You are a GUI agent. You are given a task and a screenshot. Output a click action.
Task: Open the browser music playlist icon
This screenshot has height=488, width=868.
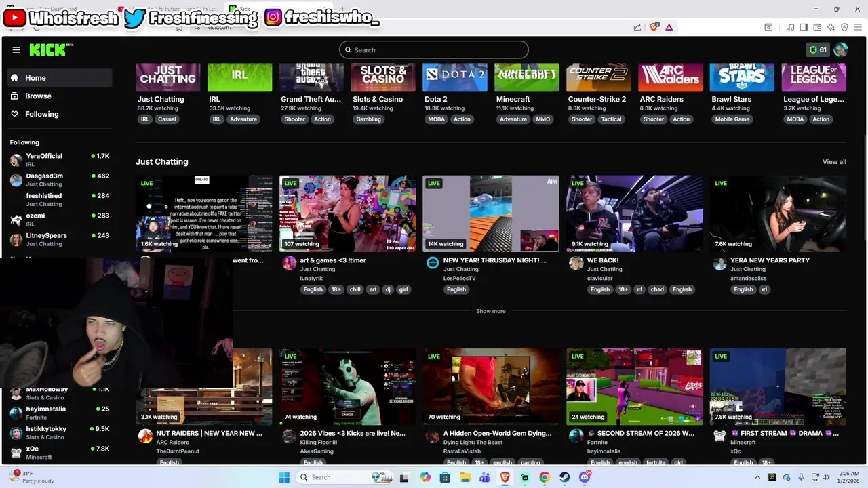pos(791,27)
